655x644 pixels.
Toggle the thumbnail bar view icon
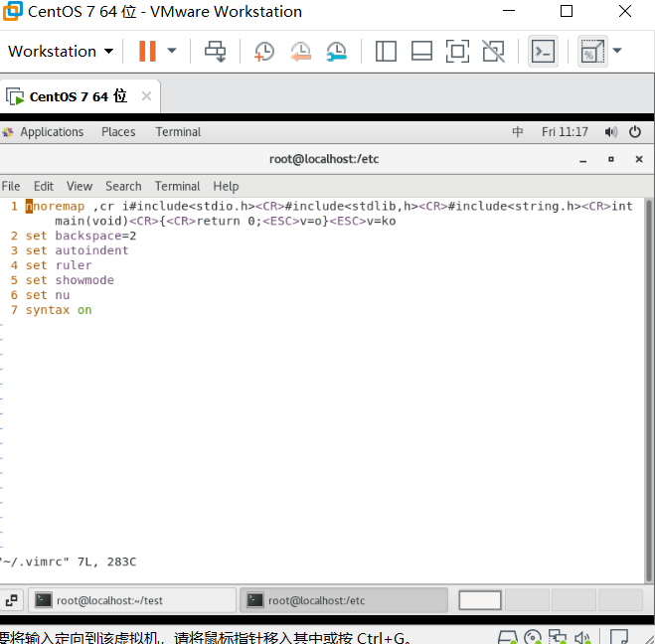click(421, 52)
